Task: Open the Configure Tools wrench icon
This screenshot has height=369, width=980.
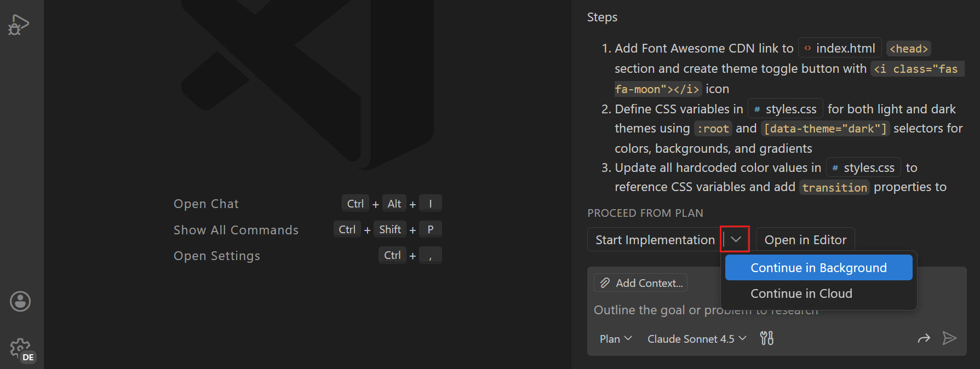Action: [766, 338]
